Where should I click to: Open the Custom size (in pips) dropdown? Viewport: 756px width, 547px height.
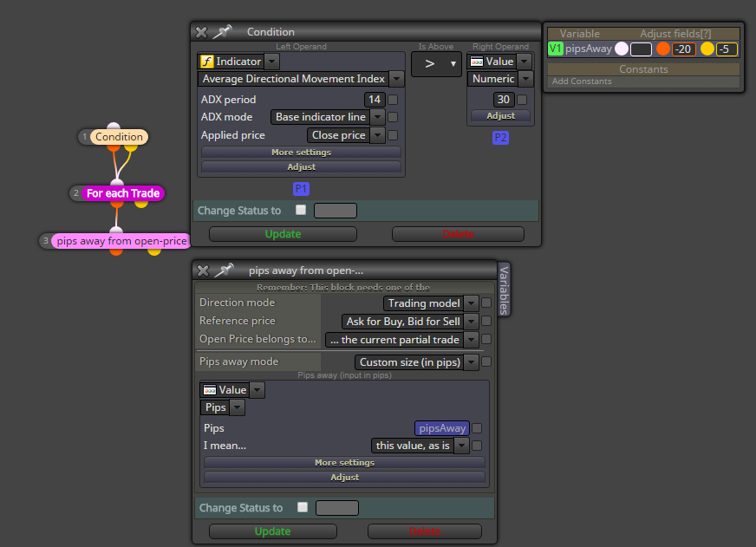pos(472,362)
